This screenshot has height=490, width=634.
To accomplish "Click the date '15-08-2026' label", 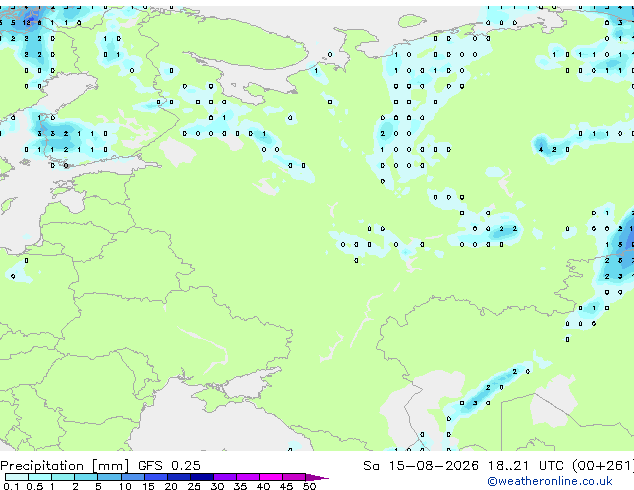I will [x=433, y=466].
